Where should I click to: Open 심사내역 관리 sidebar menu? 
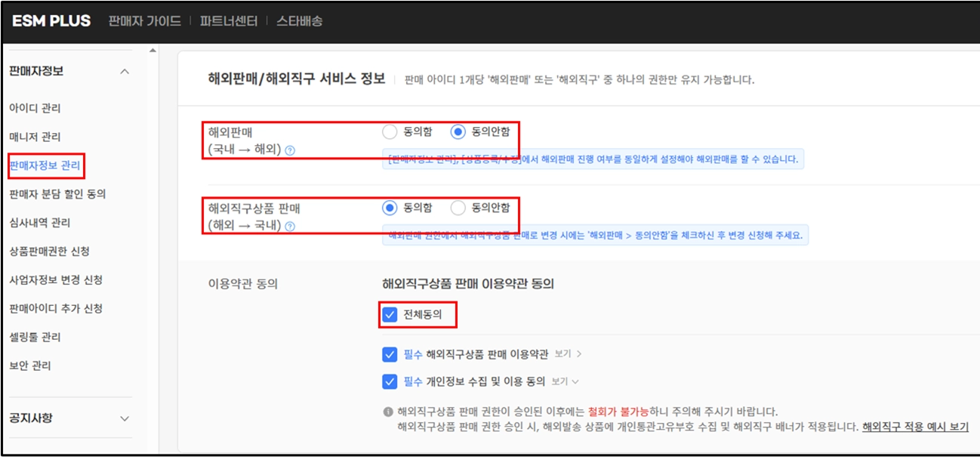pos(40,223)
